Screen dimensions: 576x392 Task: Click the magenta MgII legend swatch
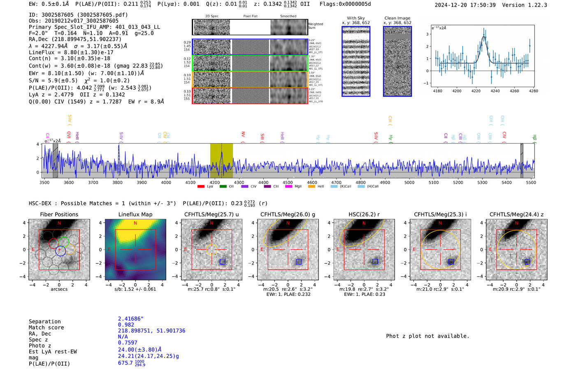tap(288, 186)
